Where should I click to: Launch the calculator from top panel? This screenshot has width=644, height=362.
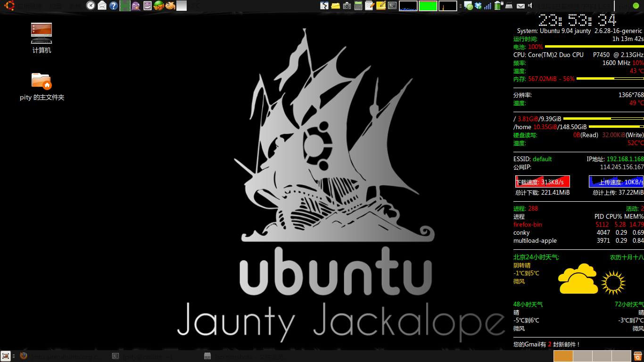coord(358,6)
